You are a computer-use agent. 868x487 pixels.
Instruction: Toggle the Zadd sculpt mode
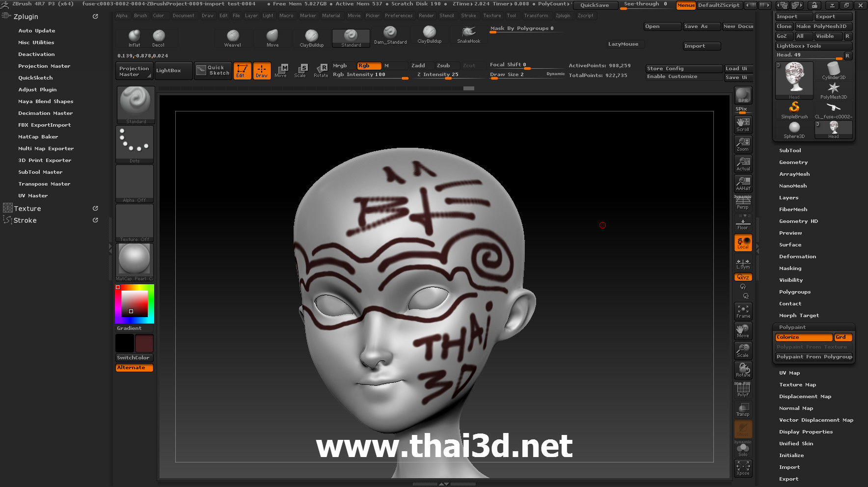[x=418, y=66]
